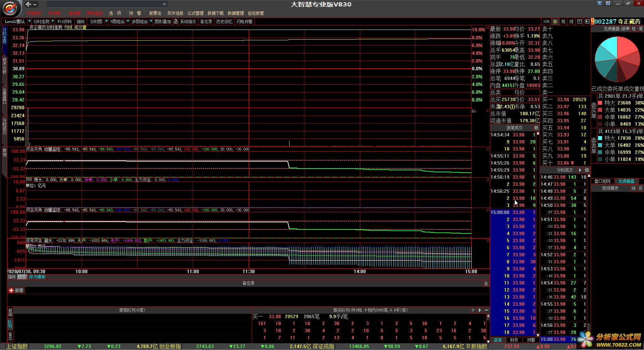The image size is (644, 350).
Task: Click the Dazhihui round logo icon
Action: point(11,8)
